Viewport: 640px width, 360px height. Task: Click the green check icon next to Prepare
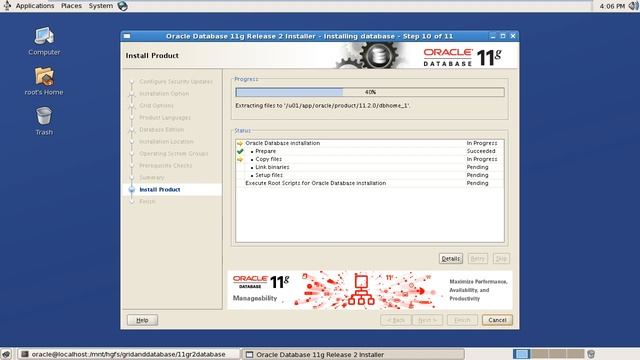click(x=240, y=151)
